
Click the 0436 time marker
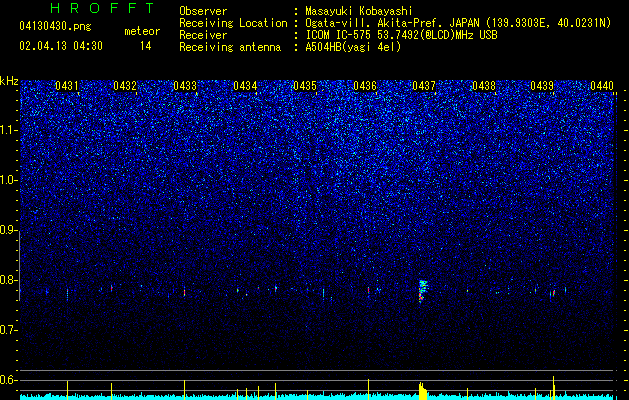tap(365, 85)
